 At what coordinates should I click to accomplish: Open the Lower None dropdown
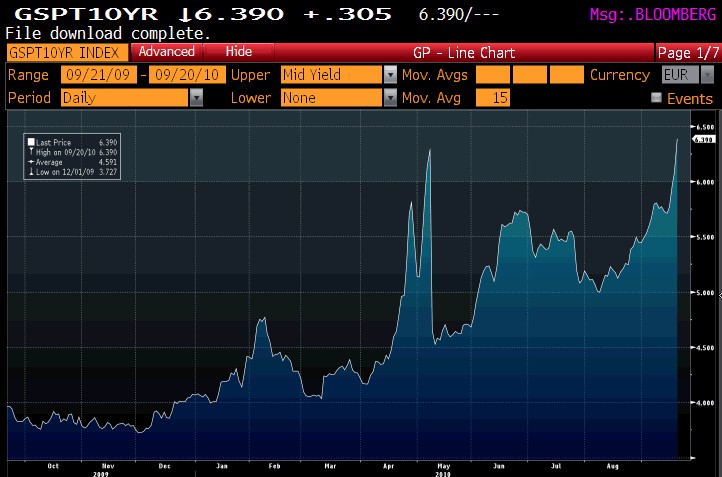pyautogui.click(x=390, y=98)
